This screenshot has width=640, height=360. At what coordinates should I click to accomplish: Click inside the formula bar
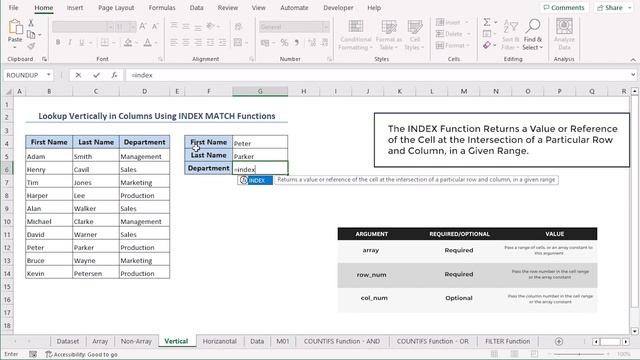(378, 75)
